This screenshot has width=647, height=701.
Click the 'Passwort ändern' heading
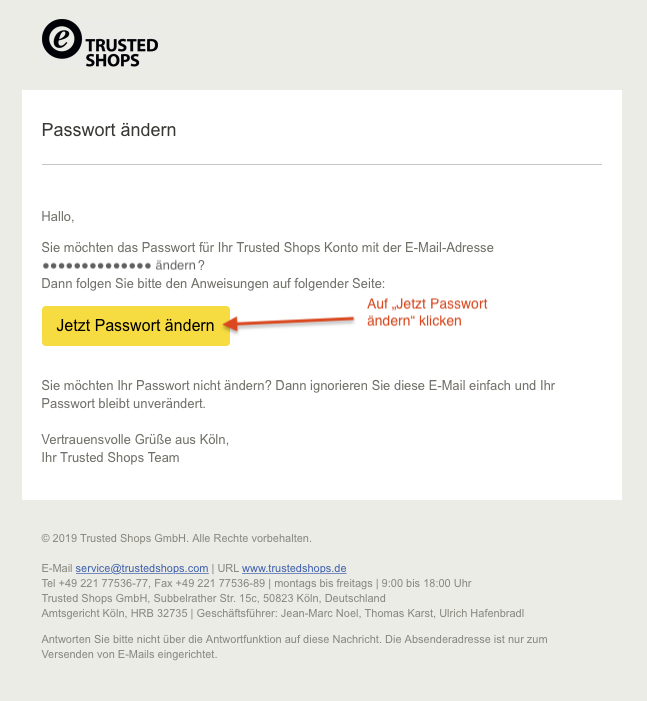[x=109, y=130]
